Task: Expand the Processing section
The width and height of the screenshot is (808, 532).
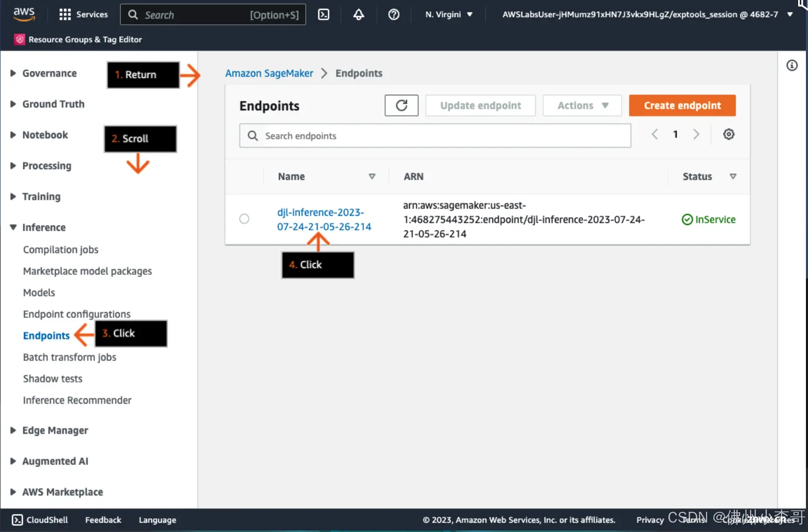Action: (13, 166)
